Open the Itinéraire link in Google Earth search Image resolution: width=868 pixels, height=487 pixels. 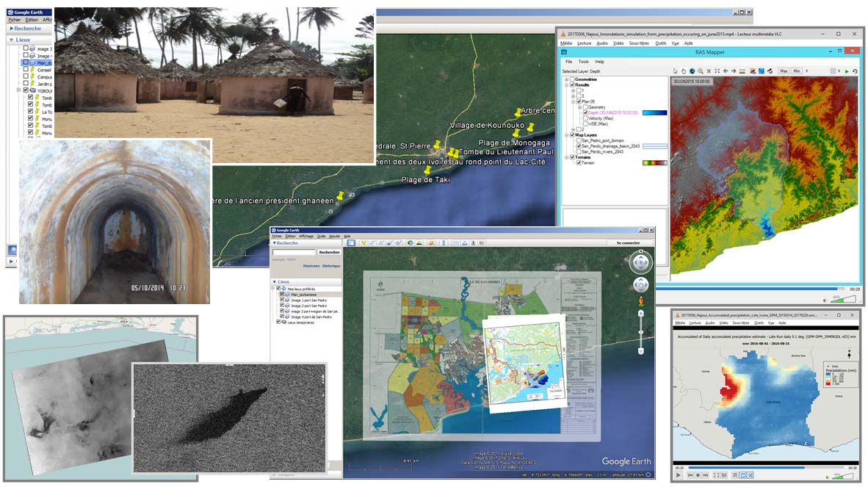click(x=311, y=266)
